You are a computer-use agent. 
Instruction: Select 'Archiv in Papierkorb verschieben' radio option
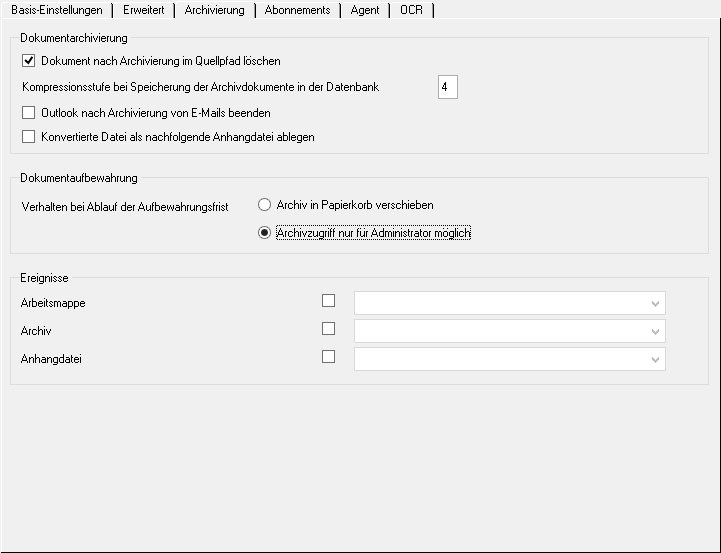(x=265, y=205)
